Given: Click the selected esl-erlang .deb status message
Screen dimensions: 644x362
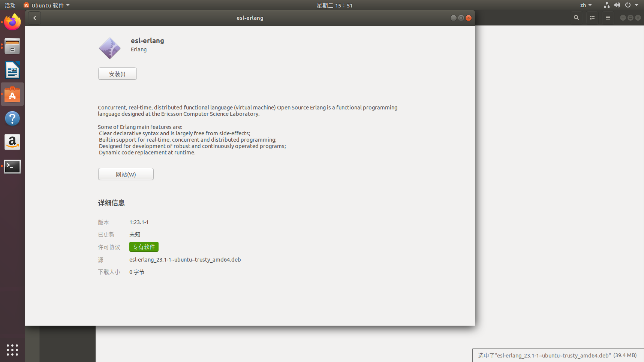Looking at the screenshot, I should point(557,355).
